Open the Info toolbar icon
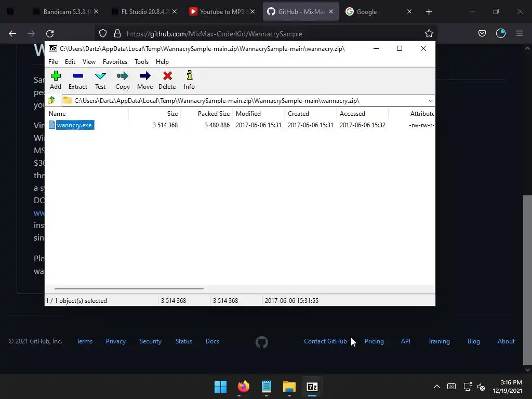 click(x=189, y=80)
